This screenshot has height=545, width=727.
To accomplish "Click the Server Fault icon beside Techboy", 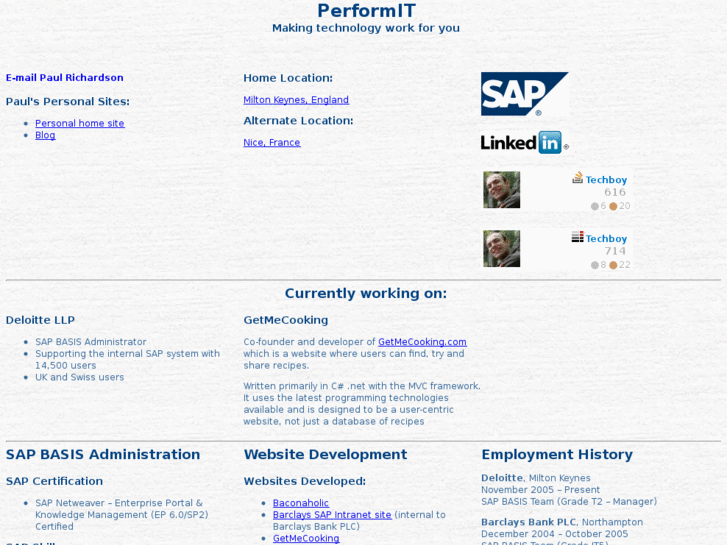I will coord(577,237).
